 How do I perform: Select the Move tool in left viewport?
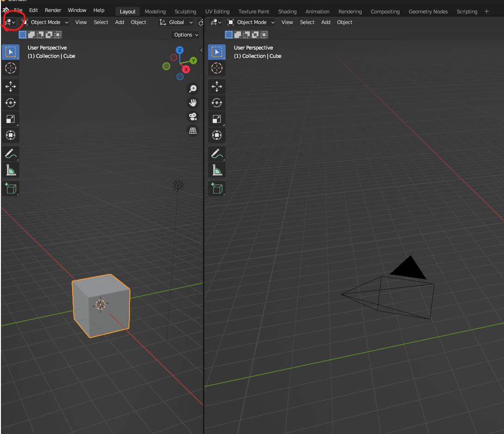[x=11, y=87]
